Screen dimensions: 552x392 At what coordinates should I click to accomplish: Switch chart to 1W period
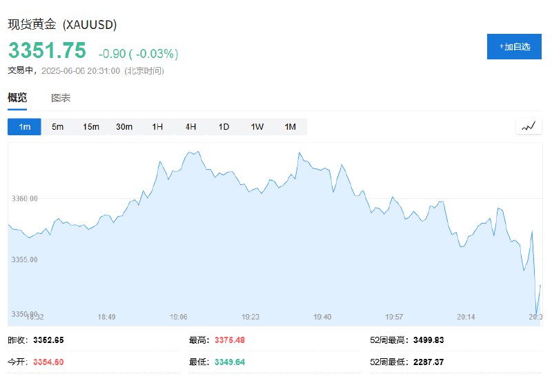coord(257,127)
